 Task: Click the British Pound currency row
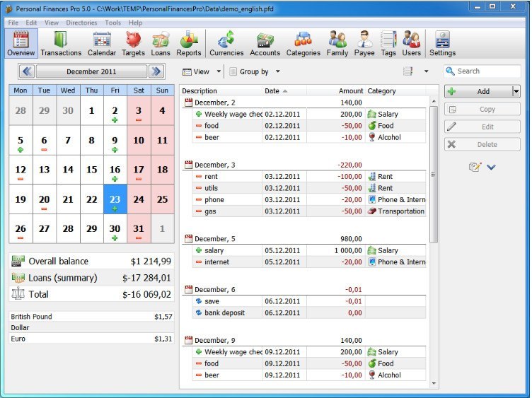tap(91, 316)
